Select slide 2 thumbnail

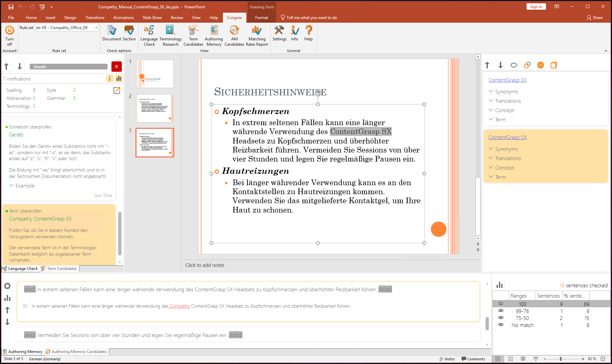(x=155, y=108)
